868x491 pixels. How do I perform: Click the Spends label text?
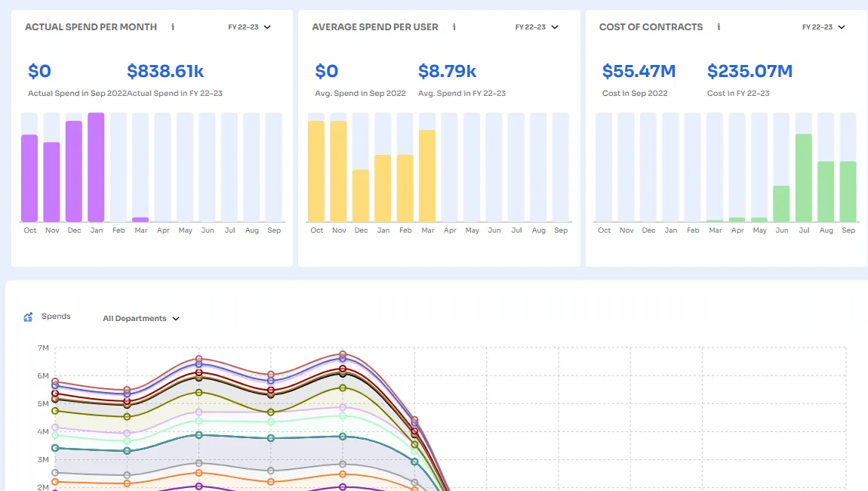point(56,316)
